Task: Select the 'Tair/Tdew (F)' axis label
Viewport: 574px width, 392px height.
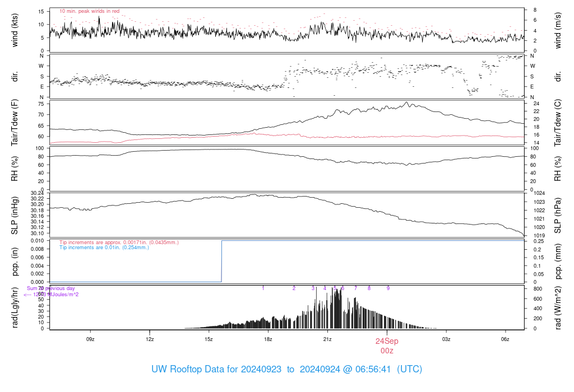Action: (15, 123)
